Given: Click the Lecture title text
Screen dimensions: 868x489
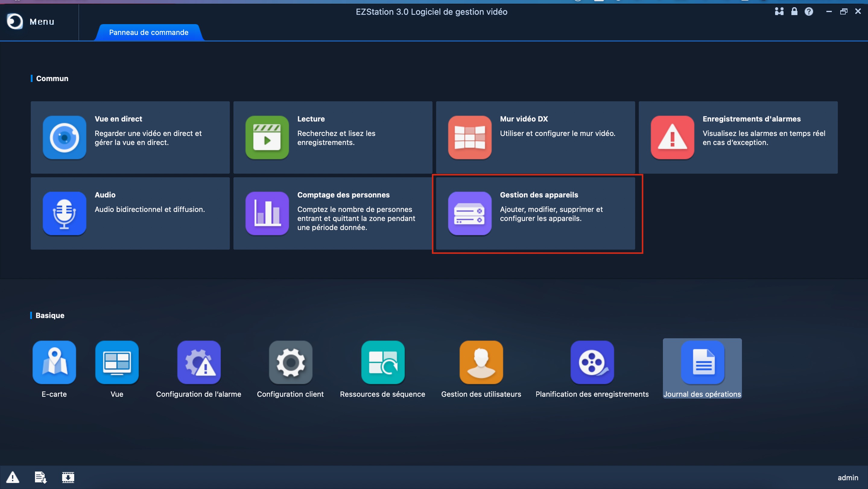Looking at the screenshot, I should [311, 119].
